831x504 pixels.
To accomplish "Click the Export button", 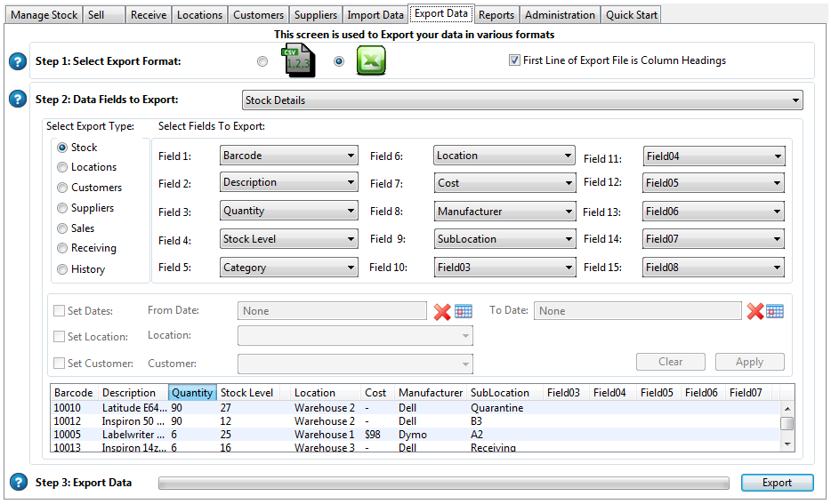I will click(777, 483).
